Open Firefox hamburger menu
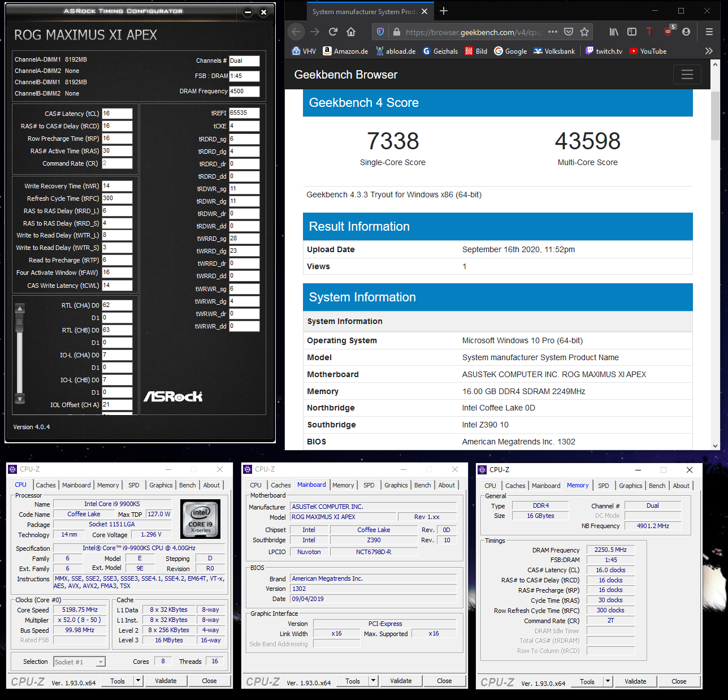The height and width of the screenshot is (700, 728). click(709, 32)
